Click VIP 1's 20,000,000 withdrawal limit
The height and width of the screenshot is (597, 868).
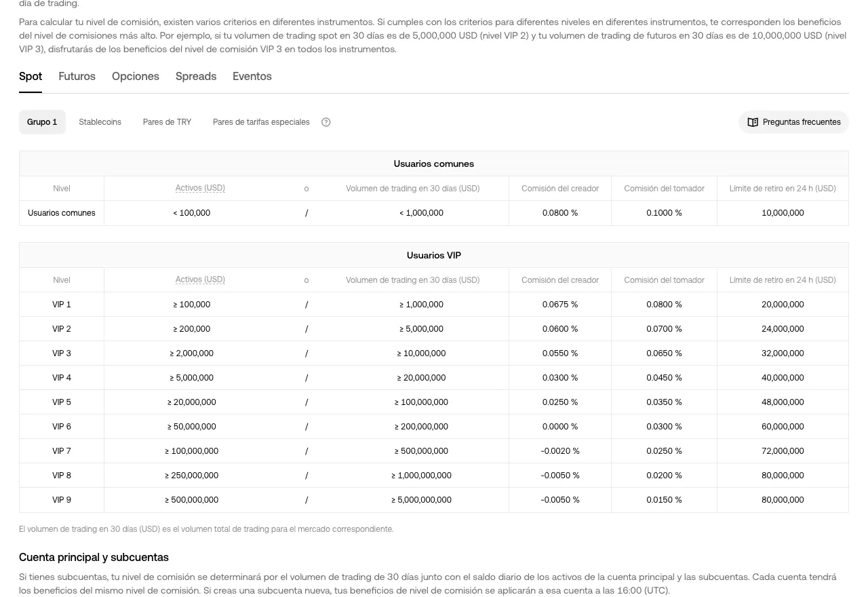point(783,305)
